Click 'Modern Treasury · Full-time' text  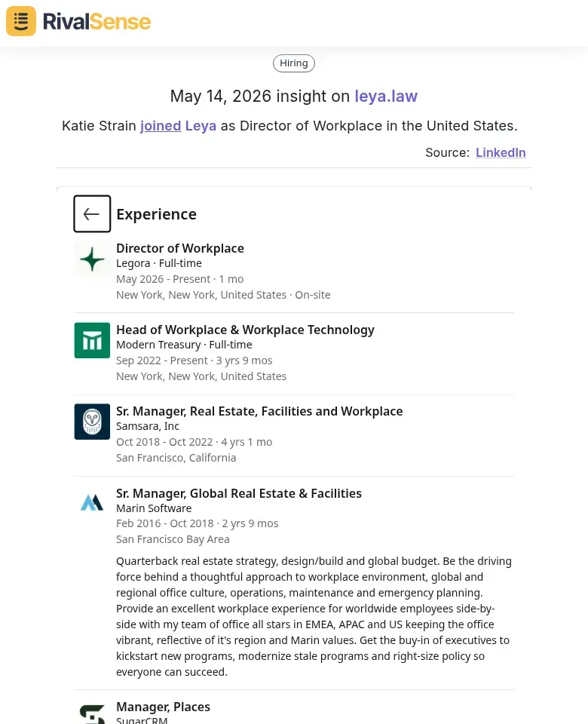click(x=184, y=345)
